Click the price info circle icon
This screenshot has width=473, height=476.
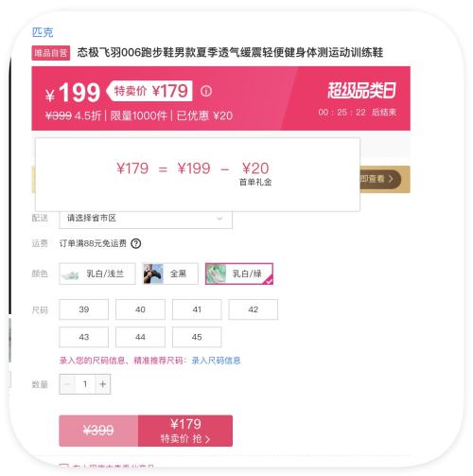[206, 91]
